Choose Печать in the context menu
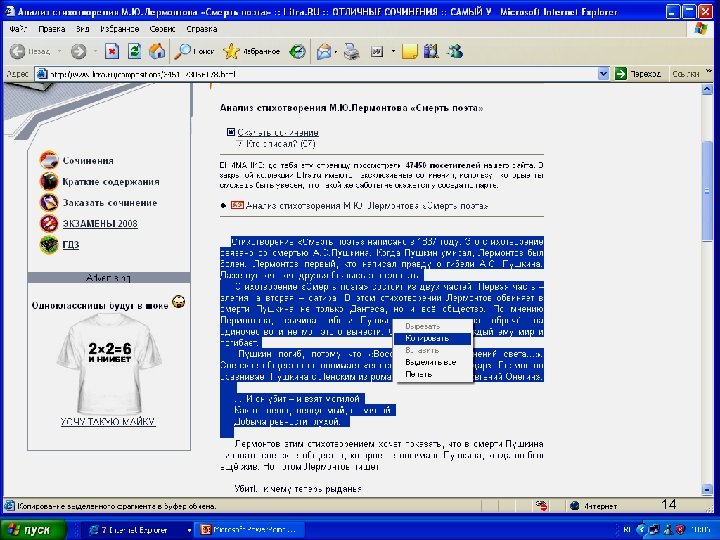Viewport: 720px width, 540px height. click(x=432, y=374)
